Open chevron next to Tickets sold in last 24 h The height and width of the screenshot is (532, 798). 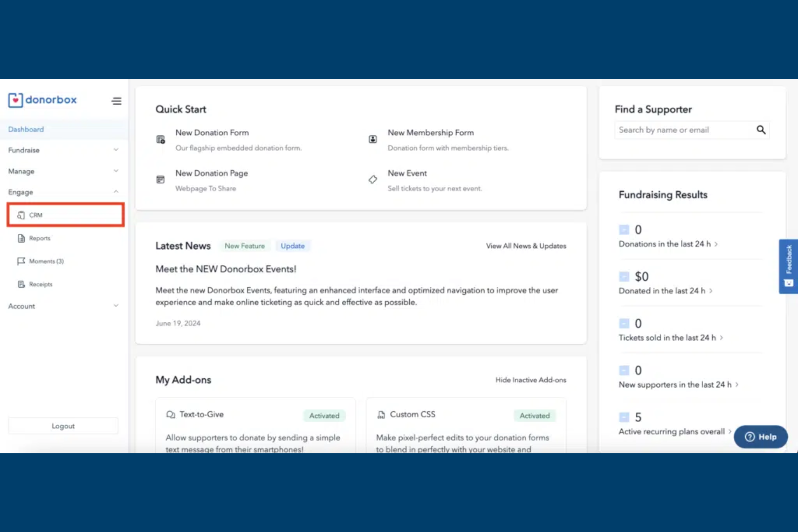(721, 338)
